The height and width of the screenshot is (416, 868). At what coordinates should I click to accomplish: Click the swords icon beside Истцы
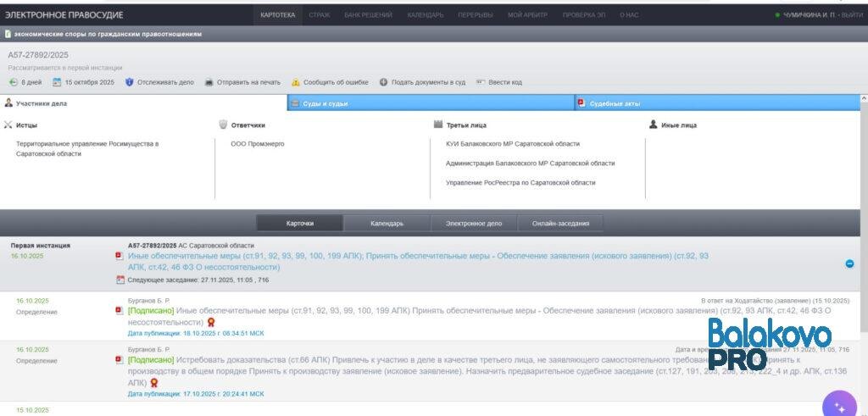coord(8,125)
